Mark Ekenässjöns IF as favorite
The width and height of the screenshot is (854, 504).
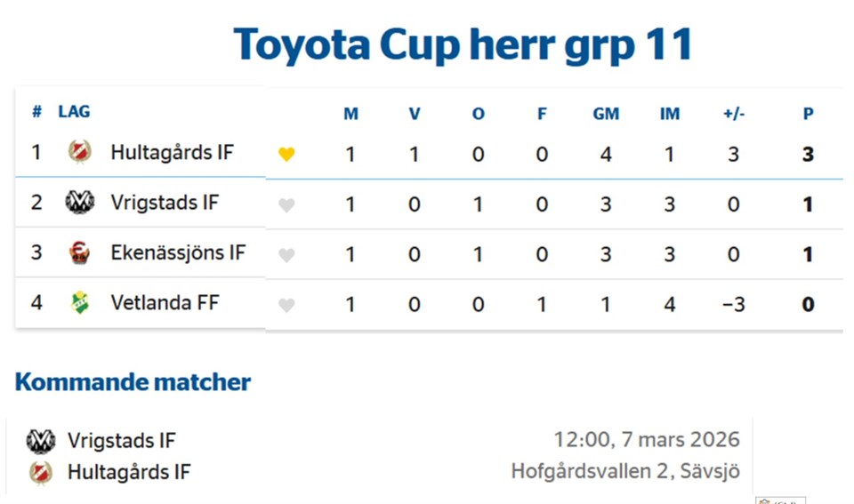(286, 255)
